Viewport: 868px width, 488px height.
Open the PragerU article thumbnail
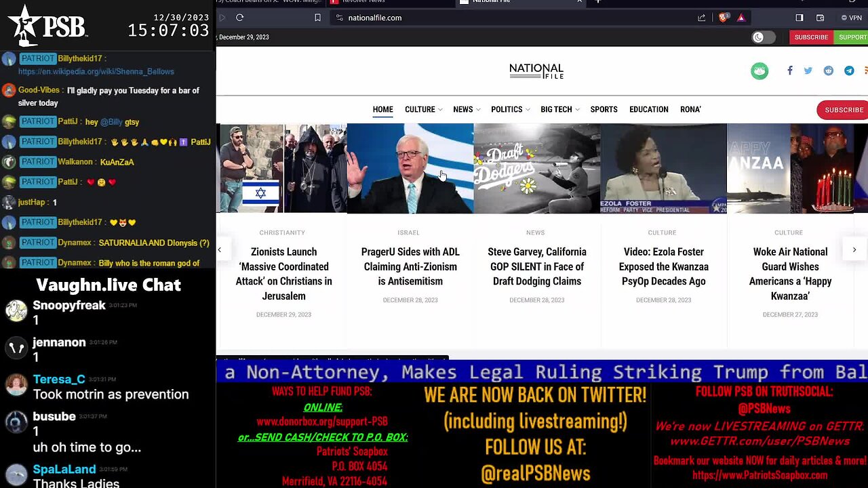click(410, 169)
